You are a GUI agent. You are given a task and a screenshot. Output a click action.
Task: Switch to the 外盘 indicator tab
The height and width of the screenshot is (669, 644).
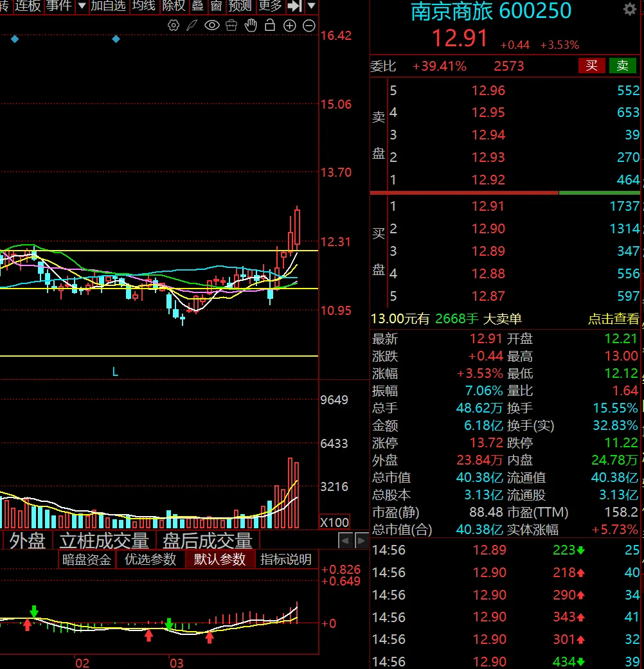(27, 540)
